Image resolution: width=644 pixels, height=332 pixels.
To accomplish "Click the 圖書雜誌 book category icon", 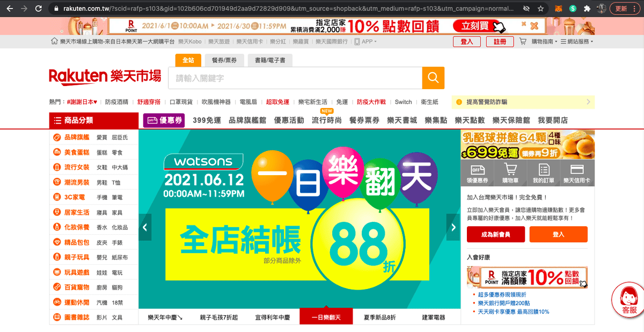I will click(x=57, y=317).
